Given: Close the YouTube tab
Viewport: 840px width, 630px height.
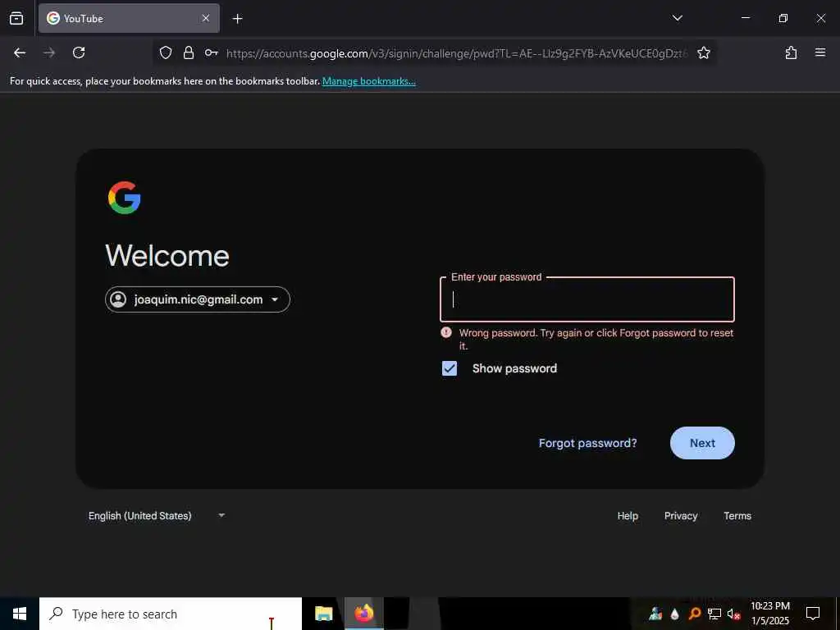Looking at the screenshot, I should pyautogui.click(x=206, y=18).
